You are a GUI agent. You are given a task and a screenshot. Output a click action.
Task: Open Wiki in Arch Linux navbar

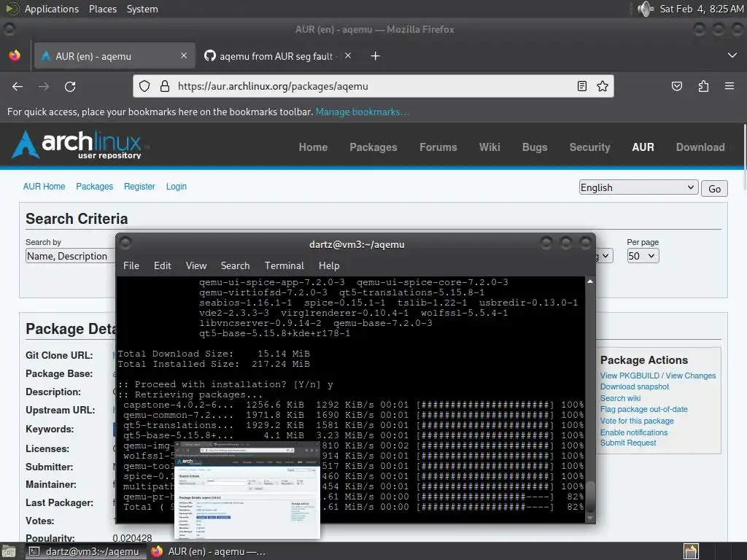click(489, 147)
